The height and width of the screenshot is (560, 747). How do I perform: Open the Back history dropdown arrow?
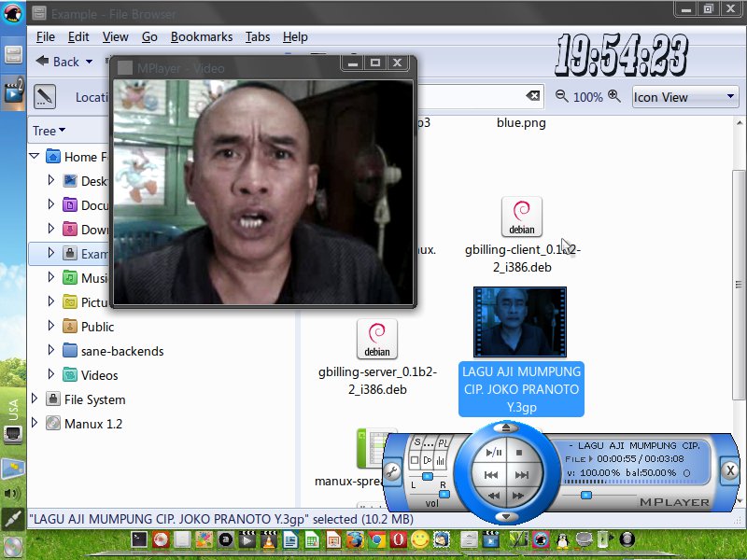[89, 62]
